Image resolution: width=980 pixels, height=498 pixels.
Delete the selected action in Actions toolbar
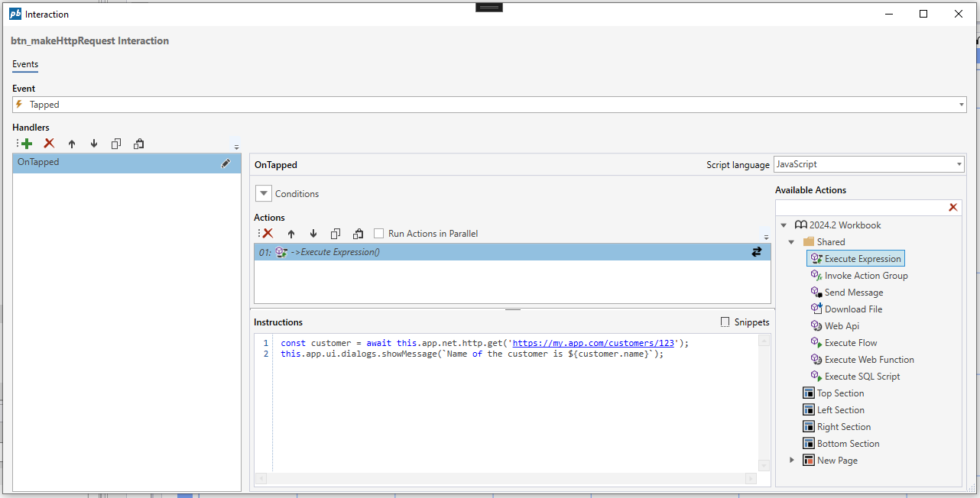(x=268, y=234)
